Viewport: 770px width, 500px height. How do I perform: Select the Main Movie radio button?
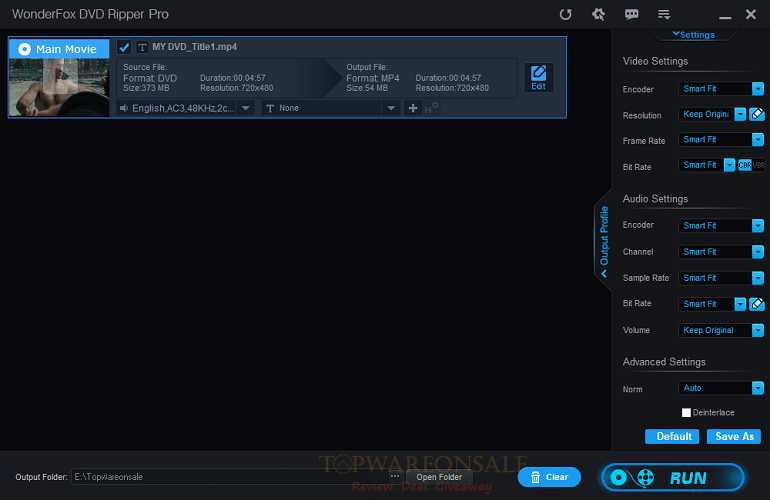click(24, 49)
